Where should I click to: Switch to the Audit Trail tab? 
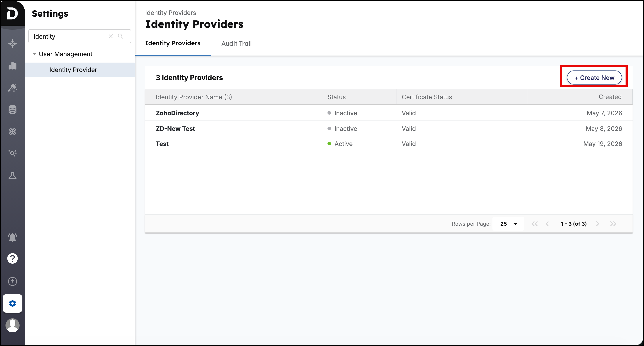click(x=237, y=43)
